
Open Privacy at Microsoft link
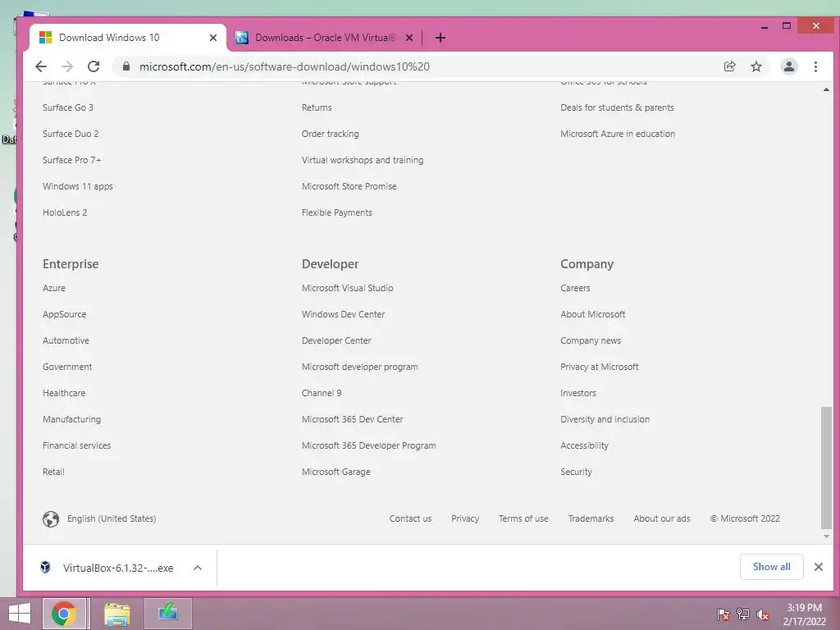(600, 367)
